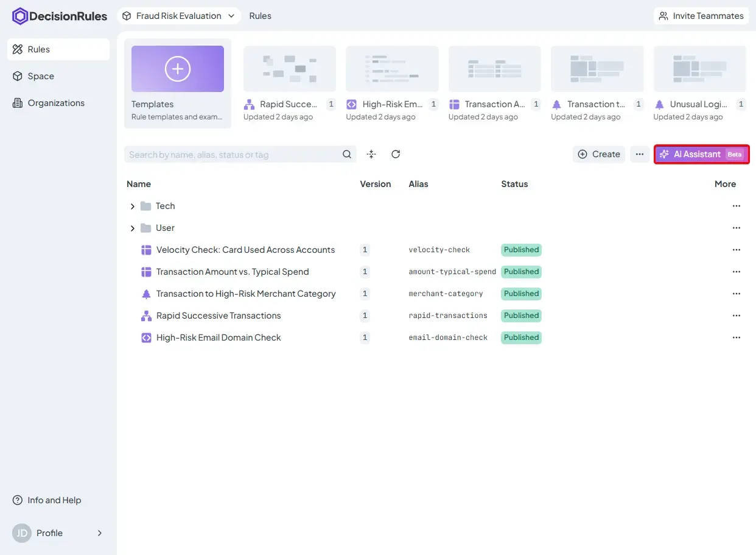Screen dimensions: 756x555
Task: Open the Unusual Logi... recent rule card
Action: (700, 83)
